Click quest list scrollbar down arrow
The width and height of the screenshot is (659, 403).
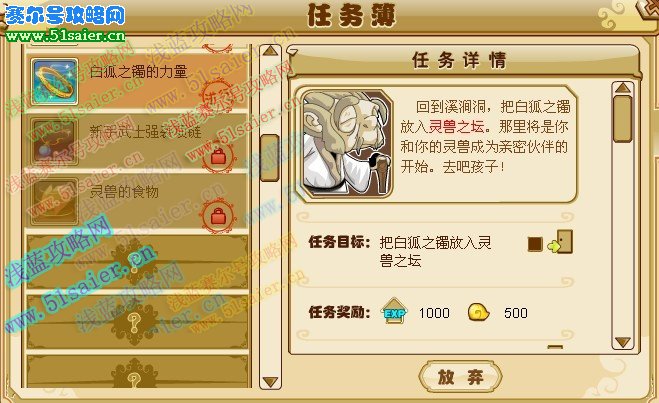pyautogui.click(x=270, y=382)
